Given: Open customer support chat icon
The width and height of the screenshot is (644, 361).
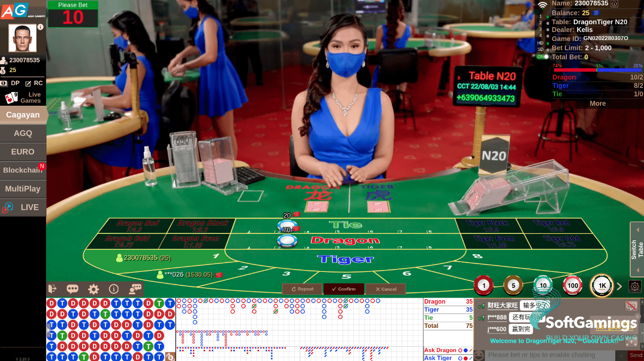Looking at the screenshot, I should coord(135,289).
